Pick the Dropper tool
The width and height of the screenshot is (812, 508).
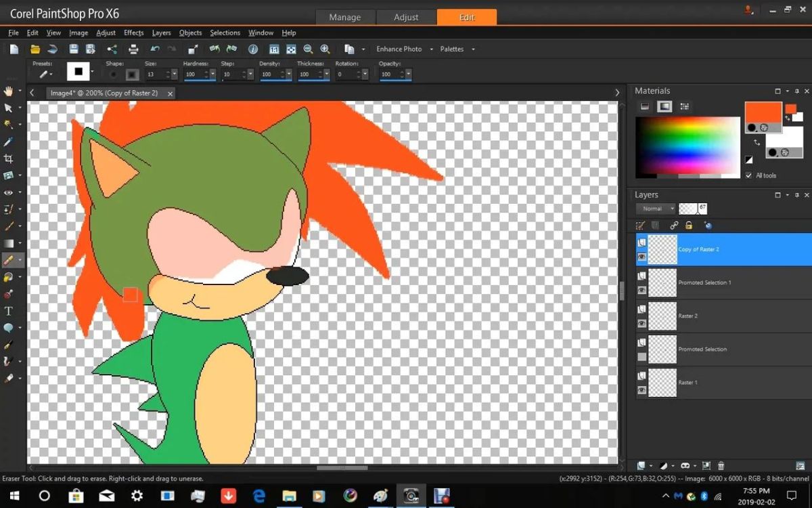(9, 142)
